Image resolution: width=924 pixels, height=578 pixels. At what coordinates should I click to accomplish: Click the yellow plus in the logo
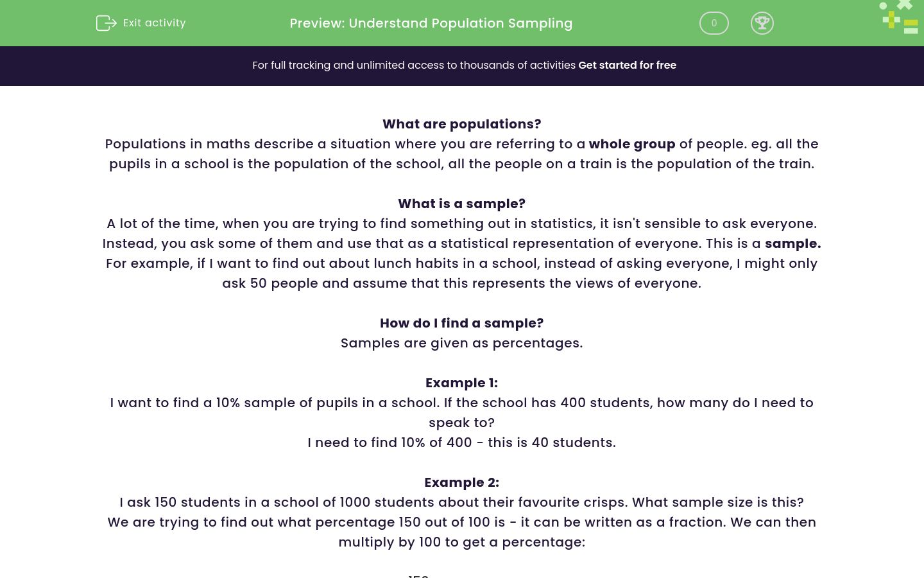pyautogui.click(x=891, y=20)
